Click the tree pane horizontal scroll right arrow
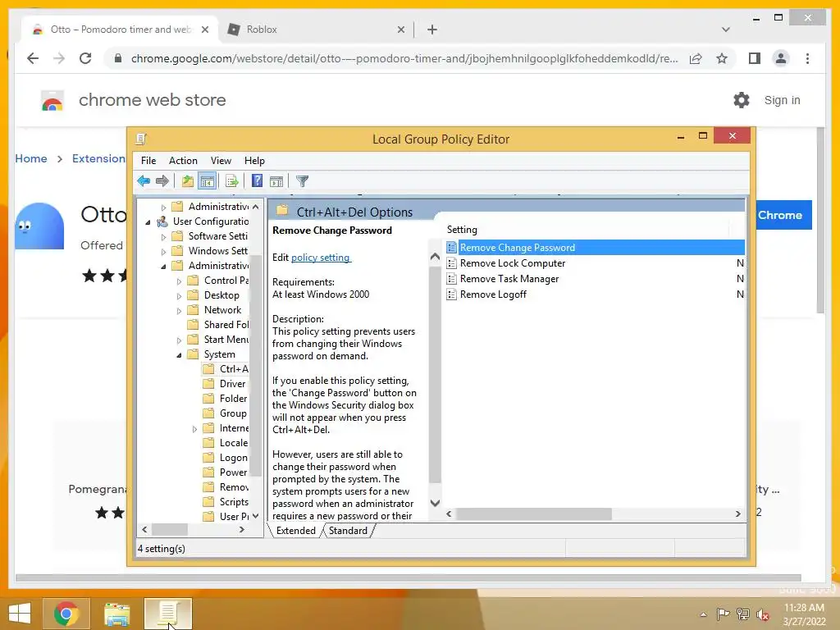The width and height of the screenshot is (840, 630). 242,529
